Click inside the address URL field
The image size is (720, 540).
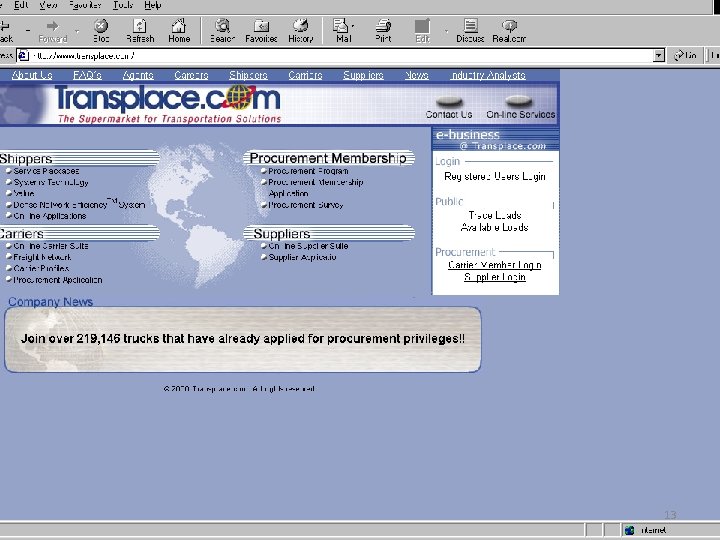(340, 56)
